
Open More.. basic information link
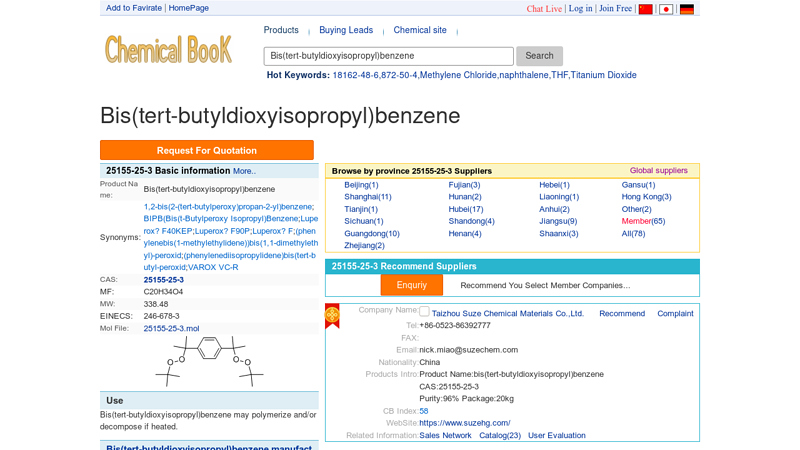244,171
